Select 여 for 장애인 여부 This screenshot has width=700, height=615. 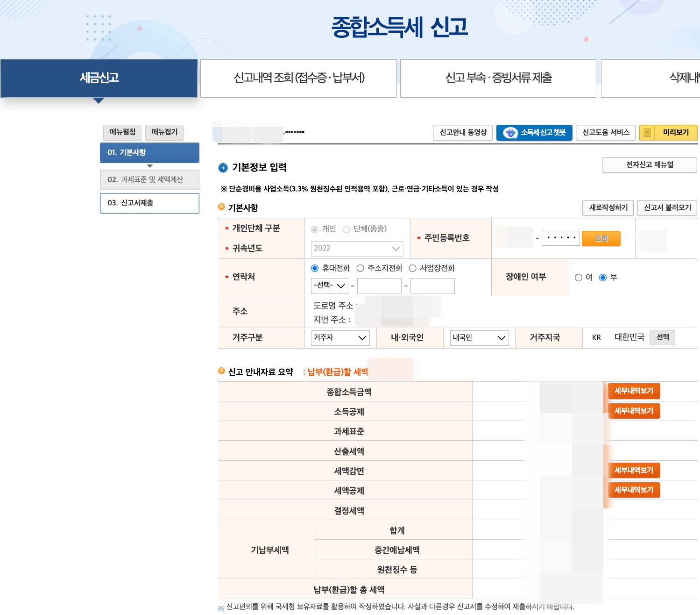[578, 277]
